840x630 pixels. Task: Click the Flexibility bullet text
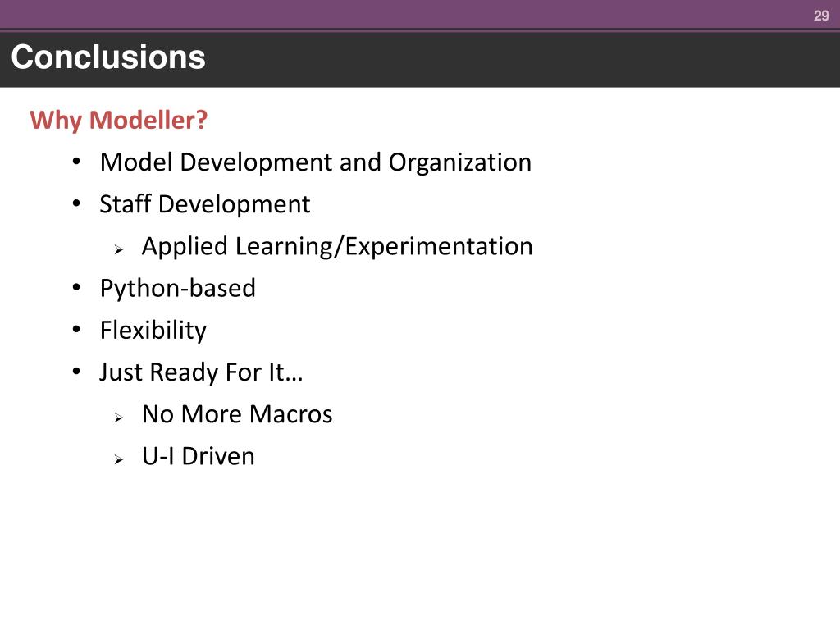pos(153,331)
